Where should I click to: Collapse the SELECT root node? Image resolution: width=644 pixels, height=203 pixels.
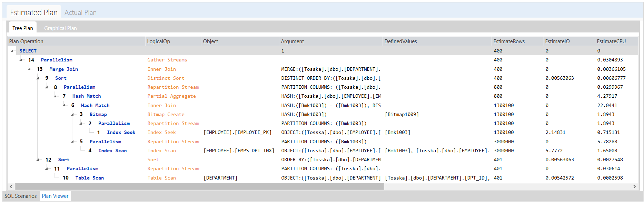pos(12,51)
